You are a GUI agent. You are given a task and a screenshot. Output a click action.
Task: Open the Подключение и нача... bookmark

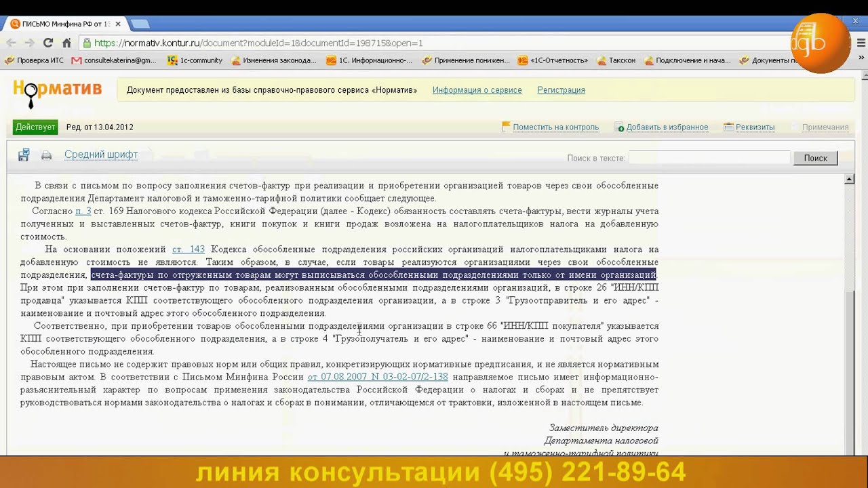pos(687,60)
